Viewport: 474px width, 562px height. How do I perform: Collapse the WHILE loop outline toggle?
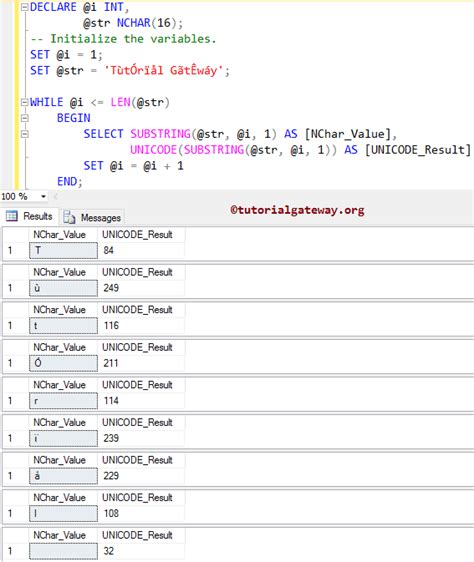coord(24,103)
